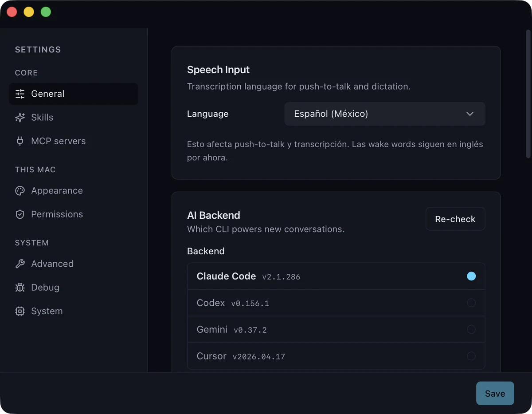Open the Debug section
The width and height of the screenshot is (532, 414).
(x=74, y=288)
